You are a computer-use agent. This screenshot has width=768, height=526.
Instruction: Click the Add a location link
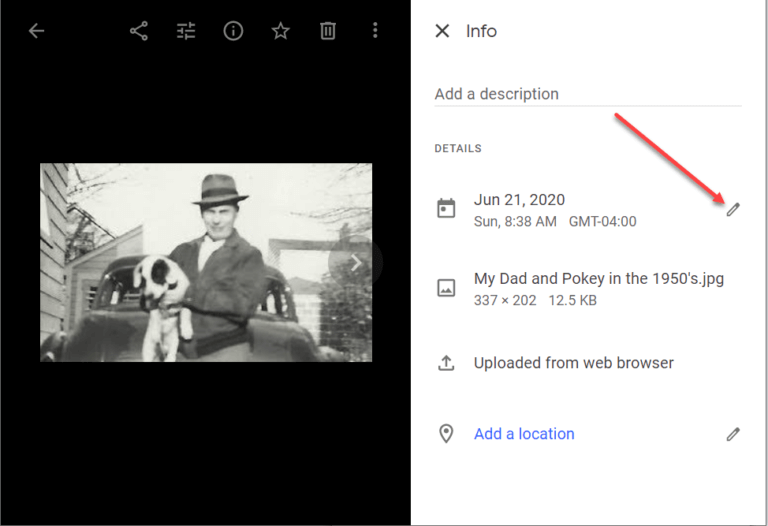point(524,434)
